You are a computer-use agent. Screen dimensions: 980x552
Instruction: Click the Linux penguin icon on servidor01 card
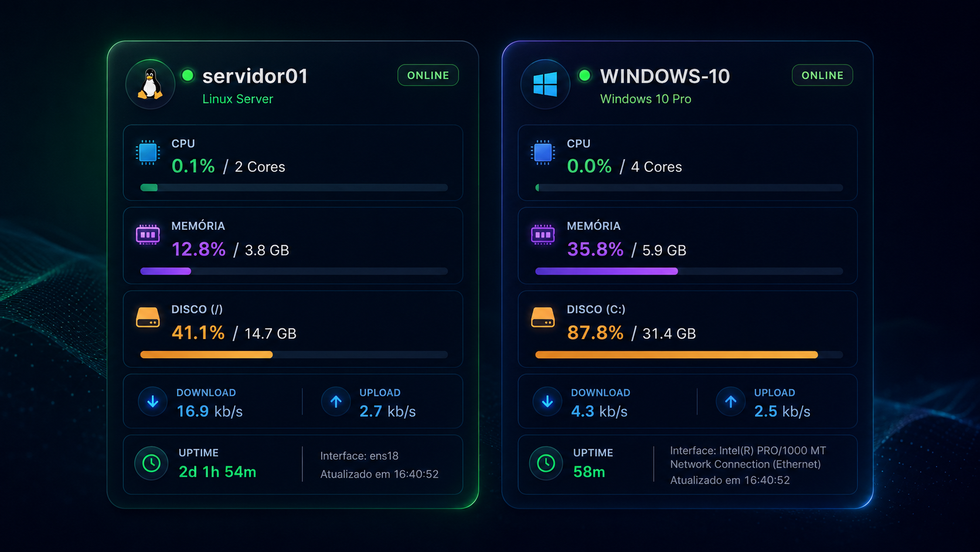(150, 84)
